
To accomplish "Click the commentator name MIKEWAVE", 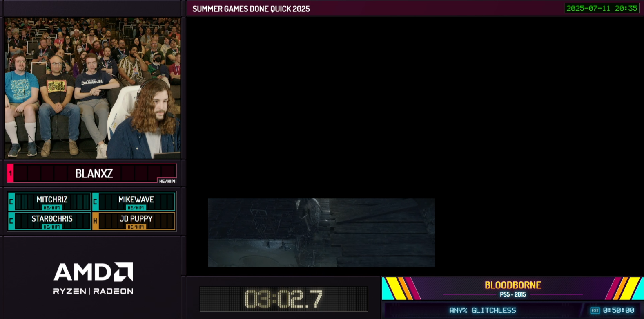I will tap(136, 200).
